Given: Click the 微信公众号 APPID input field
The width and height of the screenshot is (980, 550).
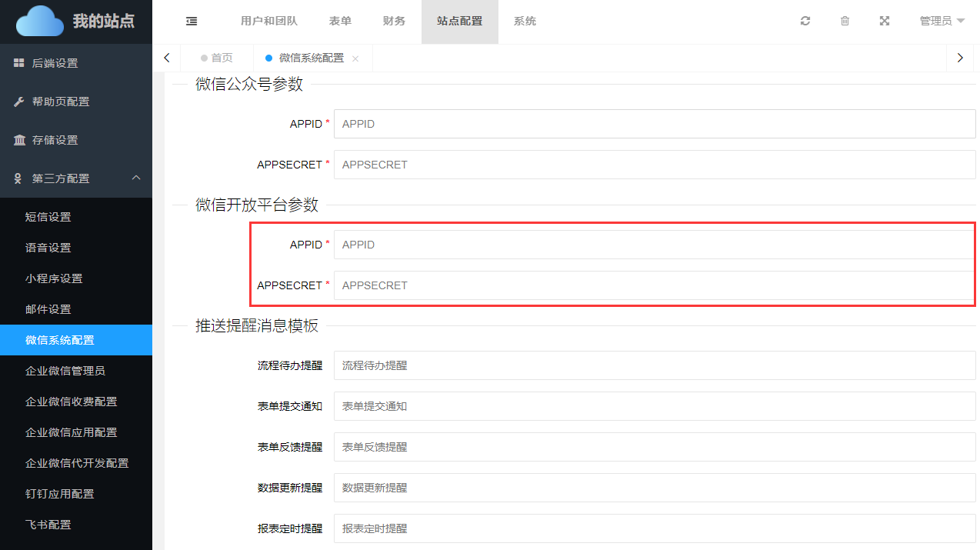Looking at the screenshot, I should 654,124.
